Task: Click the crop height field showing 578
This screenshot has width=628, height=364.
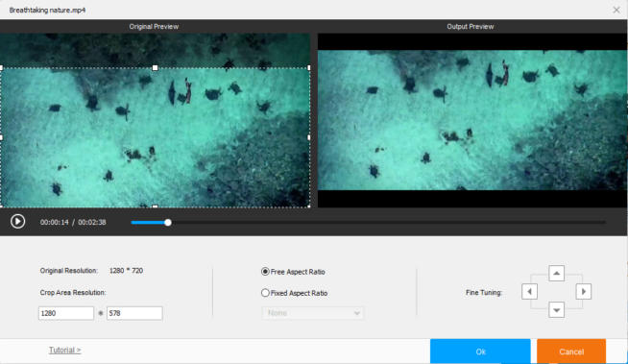Action: [134, 313]
